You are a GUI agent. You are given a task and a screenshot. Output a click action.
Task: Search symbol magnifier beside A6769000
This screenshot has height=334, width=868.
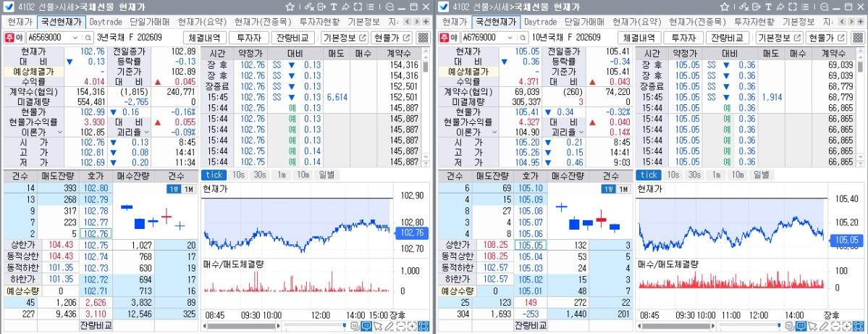(x=522, y=38)
